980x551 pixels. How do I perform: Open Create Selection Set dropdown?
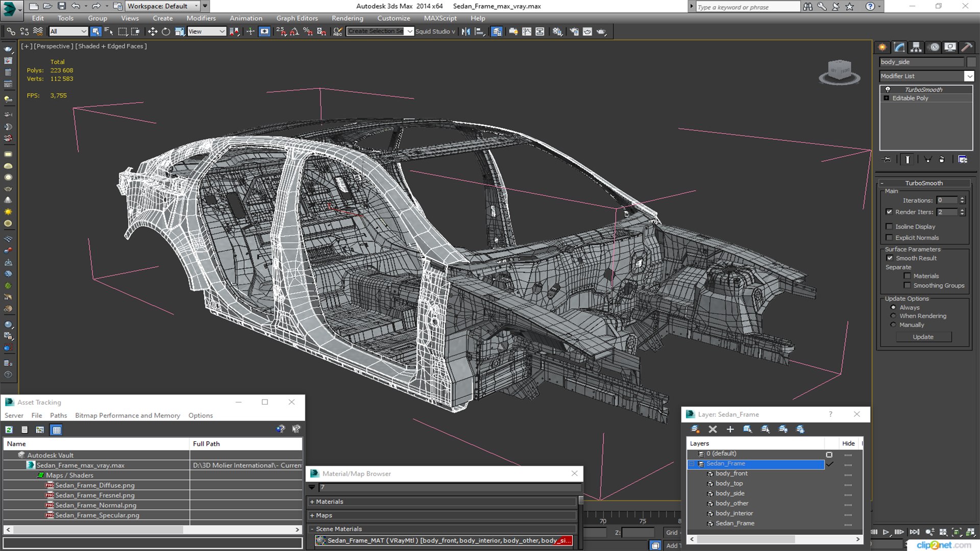pos(409,32)
